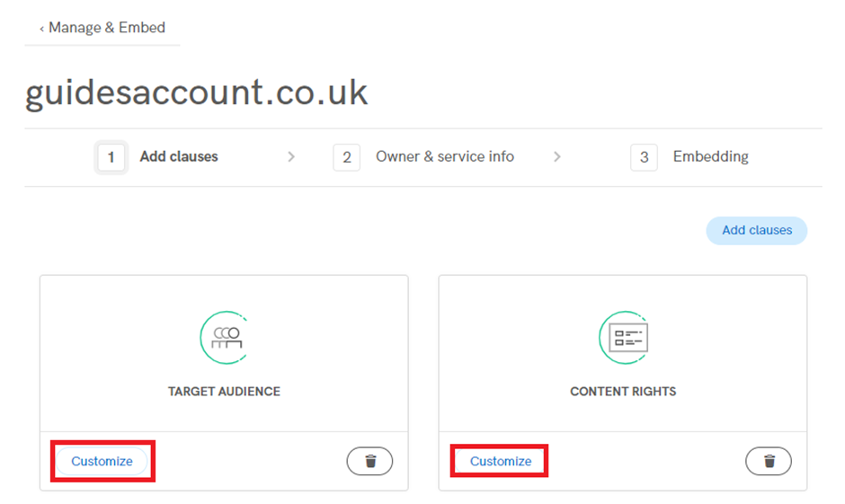Open the Add clauses step label

point(179,156)
